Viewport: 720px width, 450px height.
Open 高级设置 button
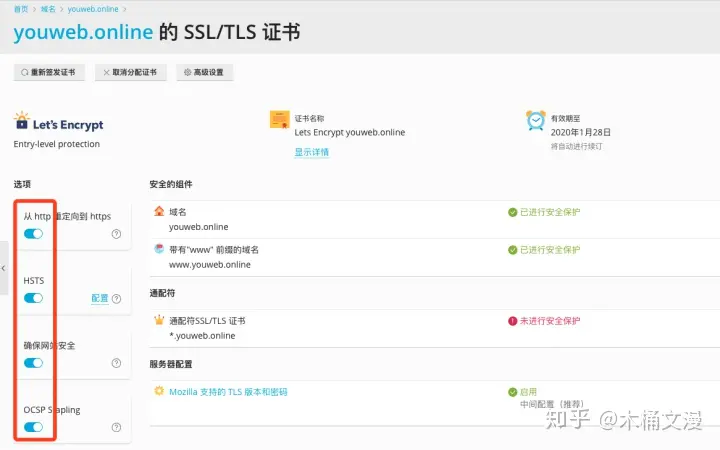pos(205,72)
